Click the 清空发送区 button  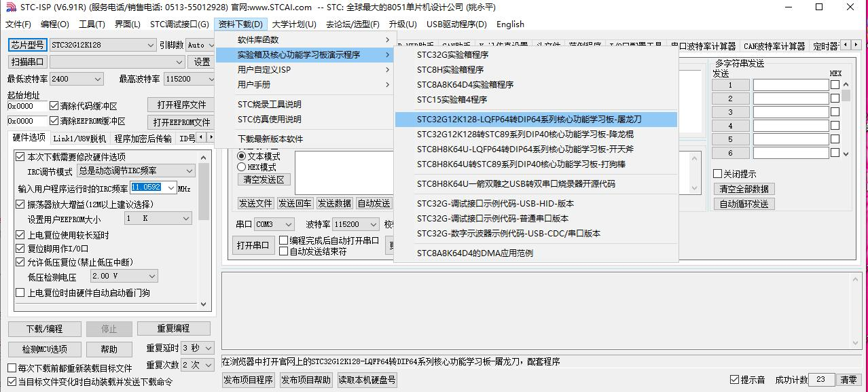click(264, 180)
